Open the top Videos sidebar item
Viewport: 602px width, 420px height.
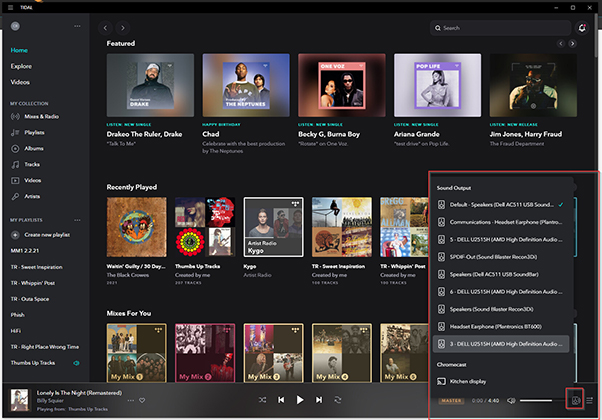[x=20, y=82]
